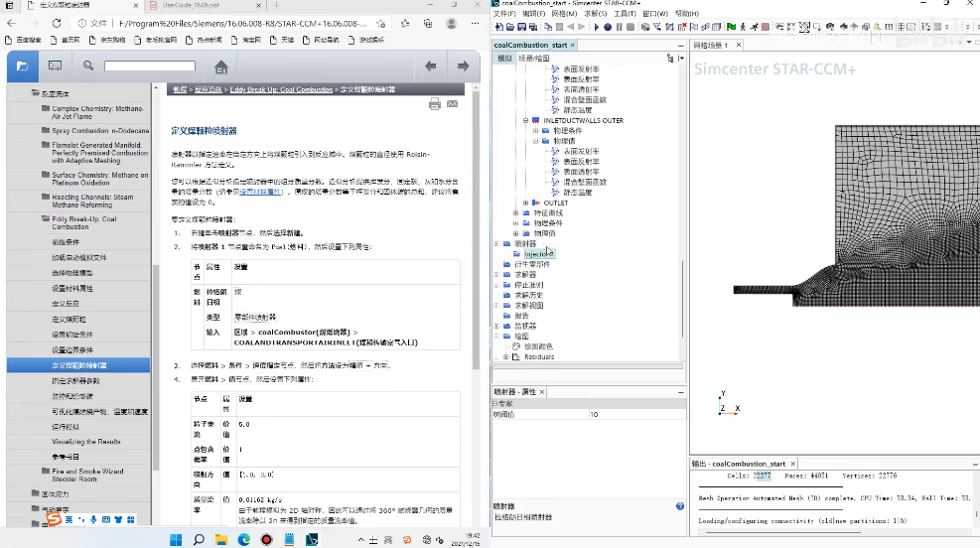Click the help search text field
980x548 pixels.
tap(149, 66)
